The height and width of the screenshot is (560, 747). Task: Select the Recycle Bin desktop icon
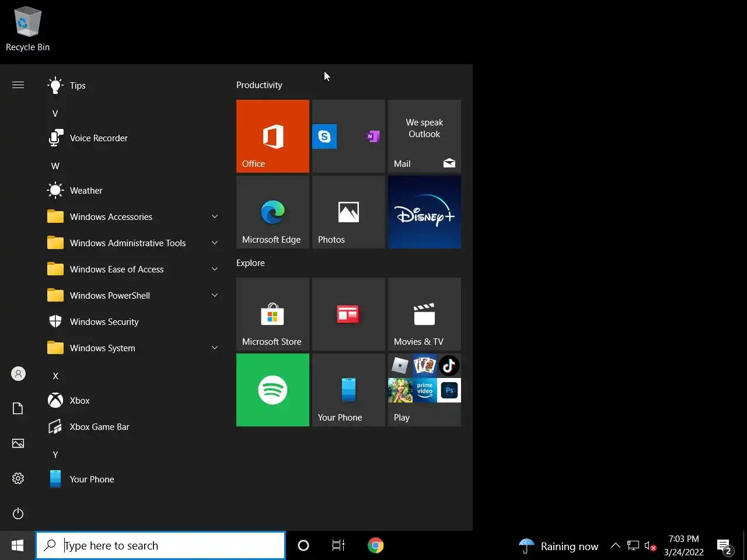[x=27, y=29]
